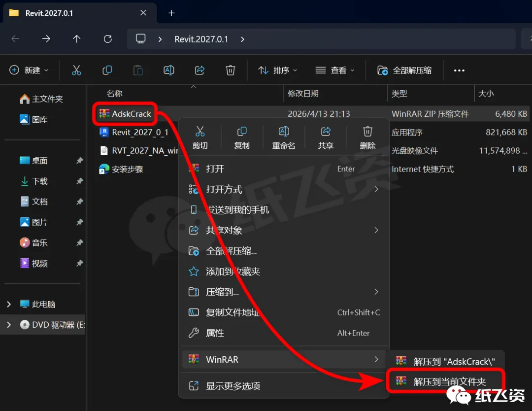
Task: Open the 查看 (View) dropdown
Action: pyautogui.click(x=335, y=70)
